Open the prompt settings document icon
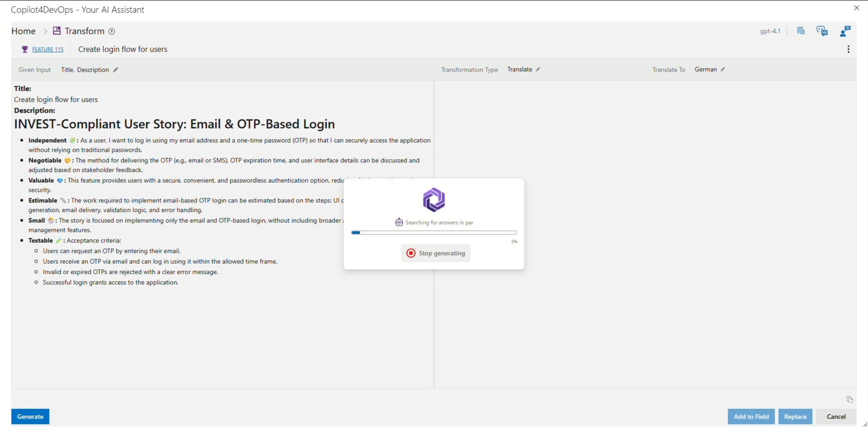This screenshot has height=427, width=868. tap(801, 31)
